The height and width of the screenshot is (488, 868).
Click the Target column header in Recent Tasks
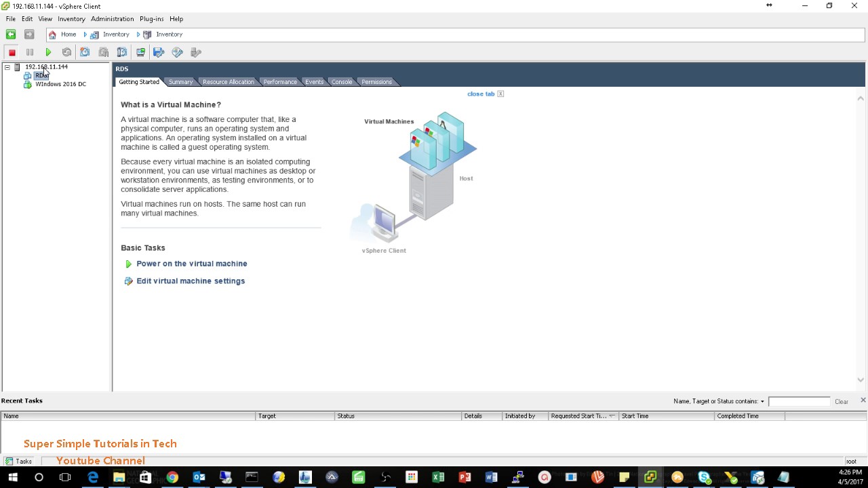(x=295, y=416)
